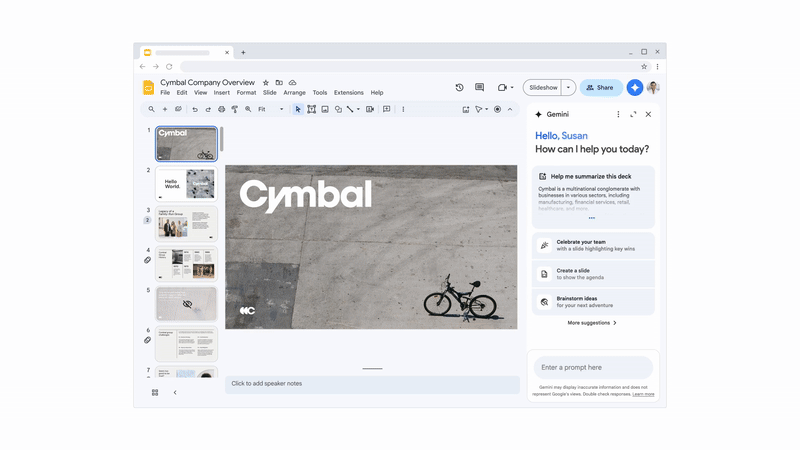Open the Tools menu
800x450 pixels.
click(320, 93)
